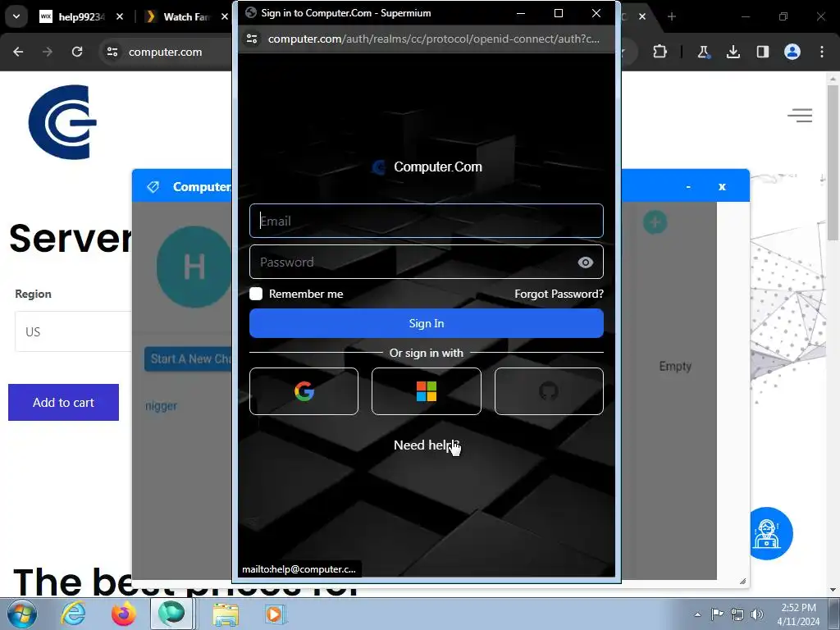Click the Empty label in chat panel
The height and width of the screenshot is (630, 840).
click(x=675, y=366)
